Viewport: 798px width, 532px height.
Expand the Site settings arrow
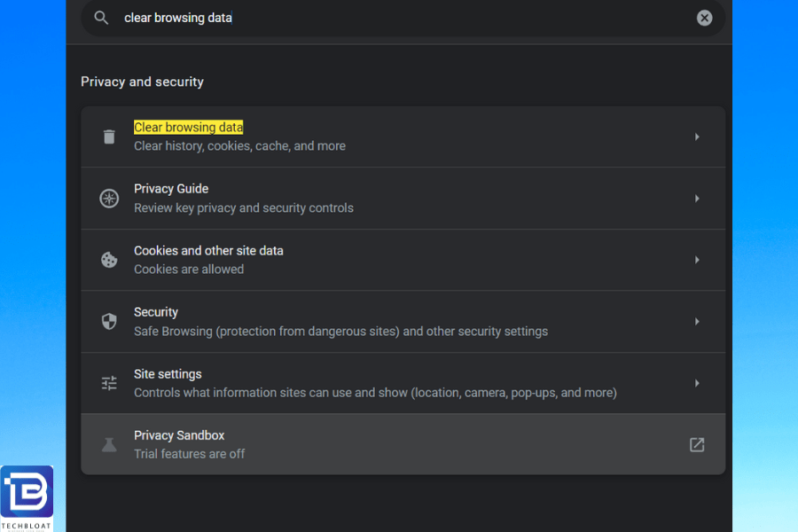click(x=697, y=383)
